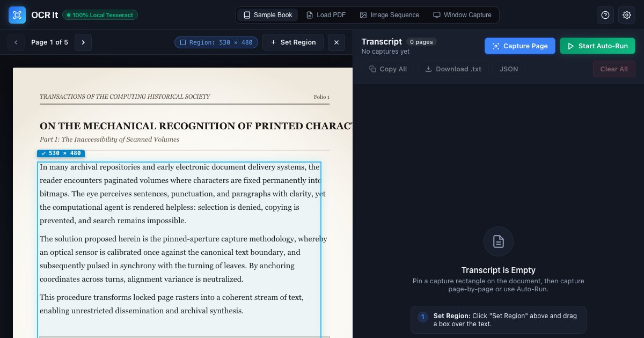Viewport: 644px width, 338px height.
Task: Start the Auto-Run capture
Action: [597, 46]
